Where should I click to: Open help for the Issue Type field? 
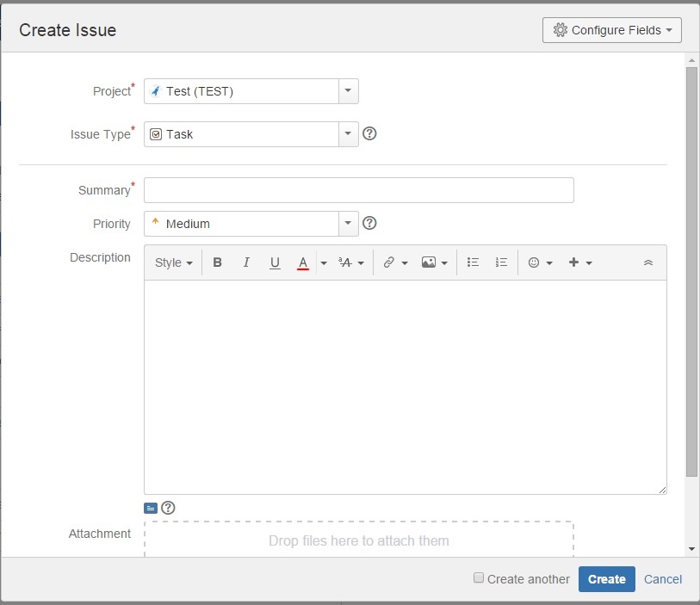point(370,134)
